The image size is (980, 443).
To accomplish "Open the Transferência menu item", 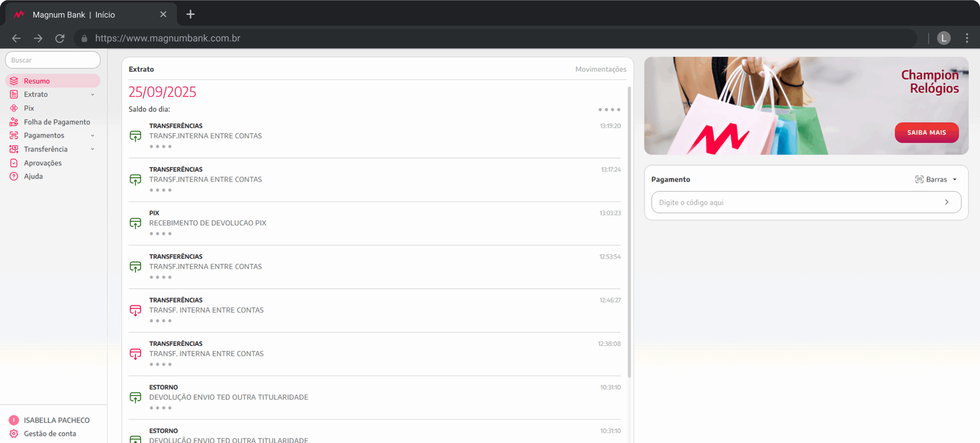I will pyautogui.click(x=46, y=149).
